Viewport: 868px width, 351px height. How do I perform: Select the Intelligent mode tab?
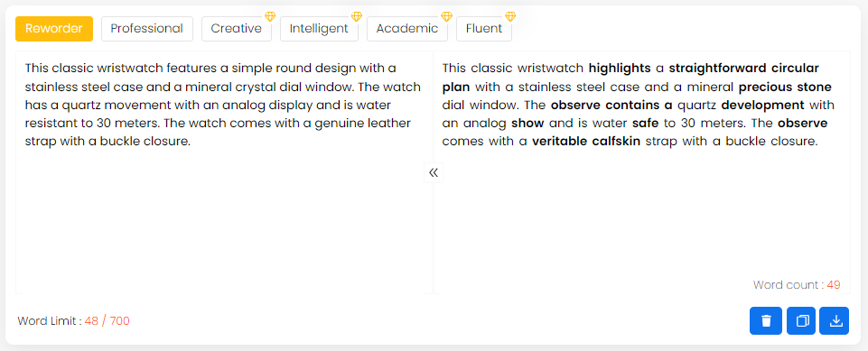point(319,29)
